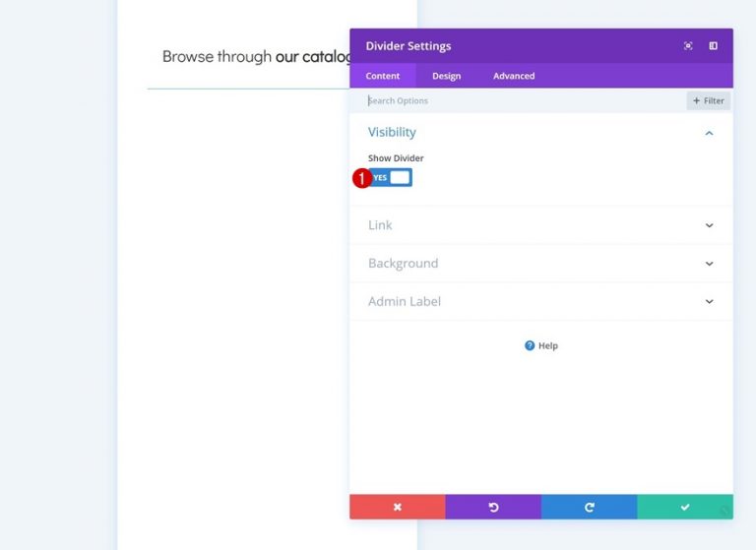
Task: Redo the last change
Action: pos(589,507)
